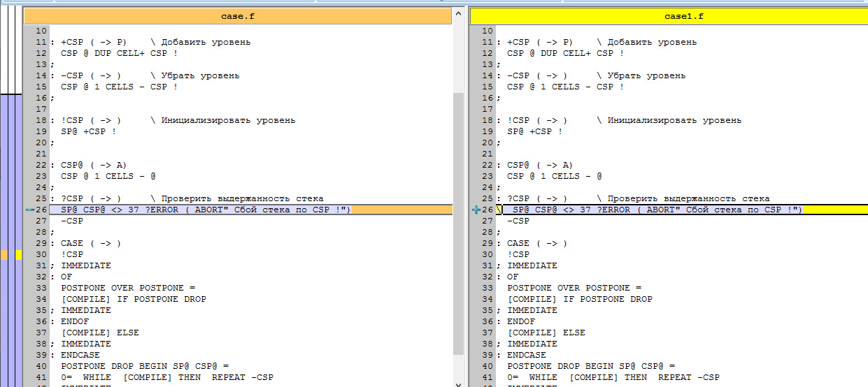This screenshot has width=868, height=387.
Task: Click '[COMPILE] ELSE' line in left pane
Action: coord(100,333)
